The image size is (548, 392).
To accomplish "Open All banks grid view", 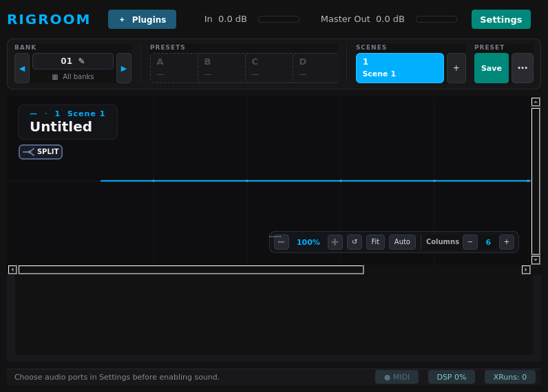I will click(x=73, y=76).
